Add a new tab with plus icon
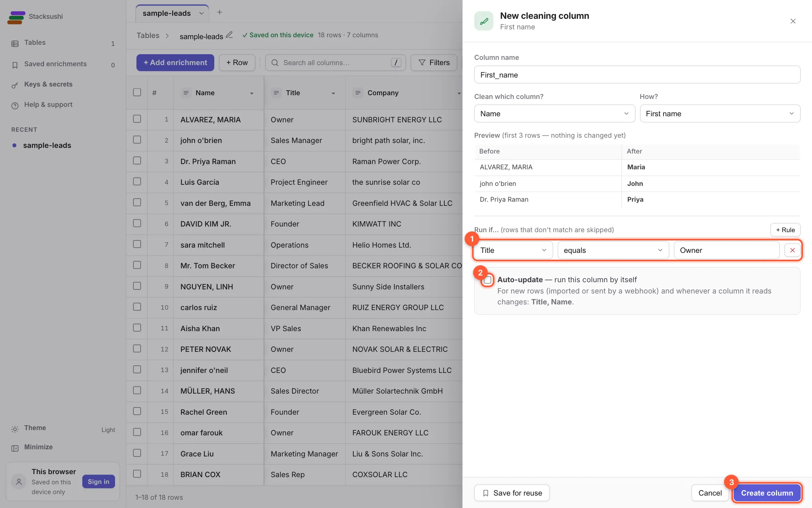 tap(220, 12)
